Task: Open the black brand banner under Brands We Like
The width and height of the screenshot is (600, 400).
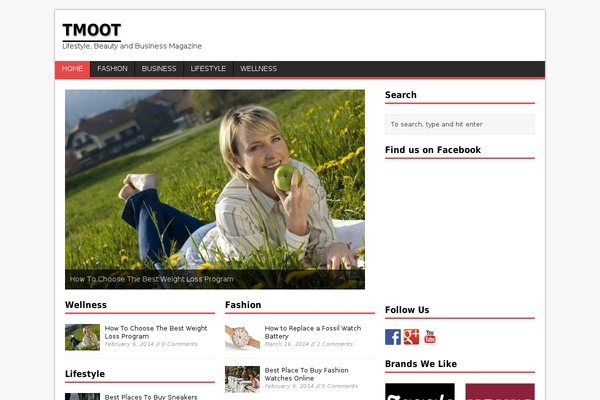Action: tap(420, 392)
